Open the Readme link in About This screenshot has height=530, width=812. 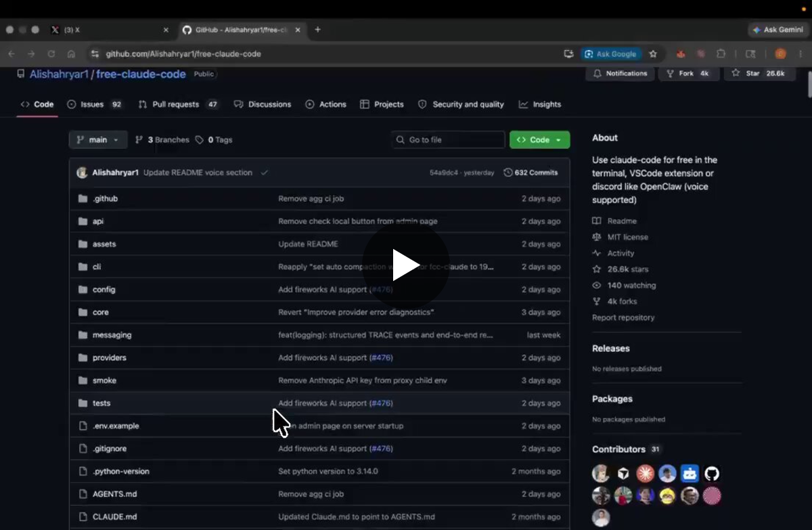coord(622,221)
